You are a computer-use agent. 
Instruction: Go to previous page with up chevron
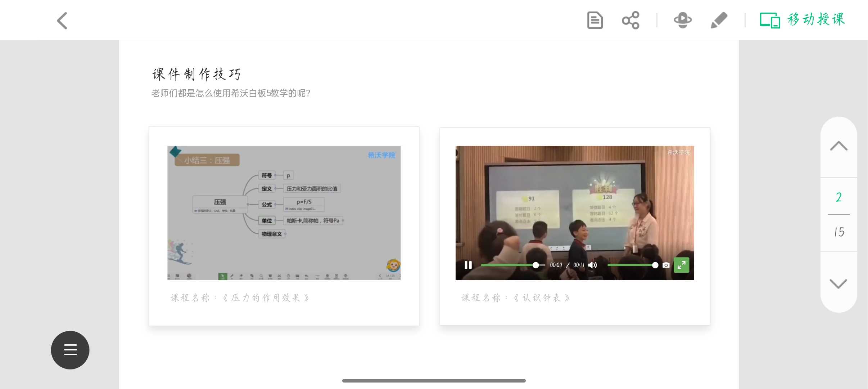[838, 146]
